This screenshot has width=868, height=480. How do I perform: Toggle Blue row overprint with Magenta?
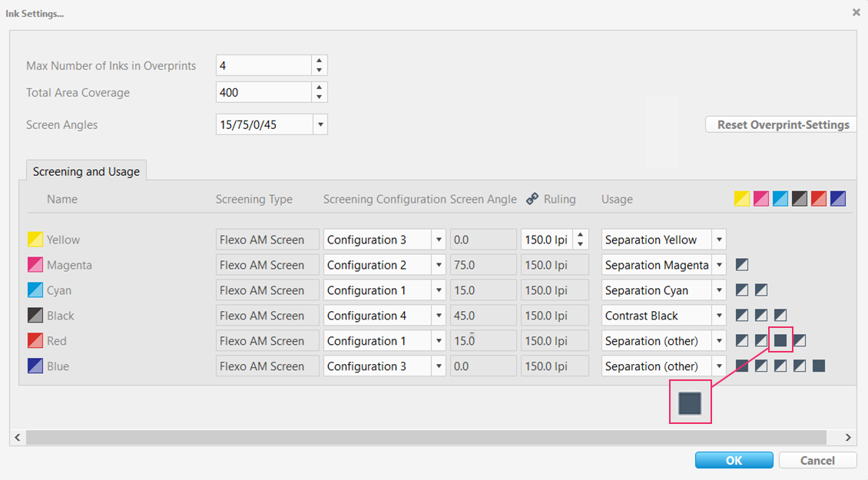[761, 366]
